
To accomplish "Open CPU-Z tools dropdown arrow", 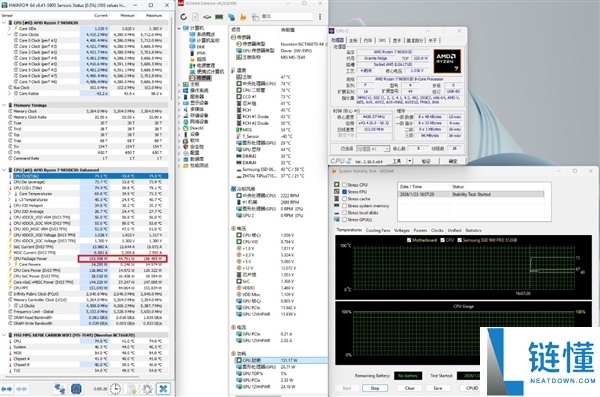I will (409, 161).
